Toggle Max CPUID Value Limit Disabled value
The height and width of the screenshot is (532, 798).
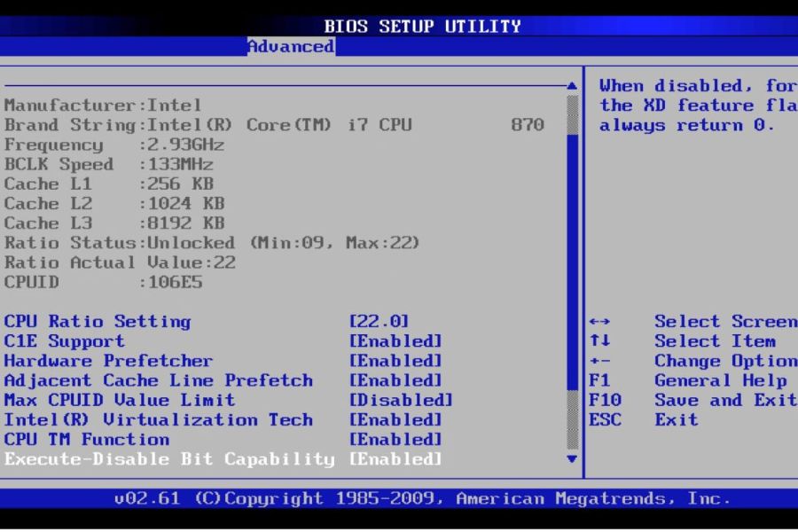tap(401, 400)
